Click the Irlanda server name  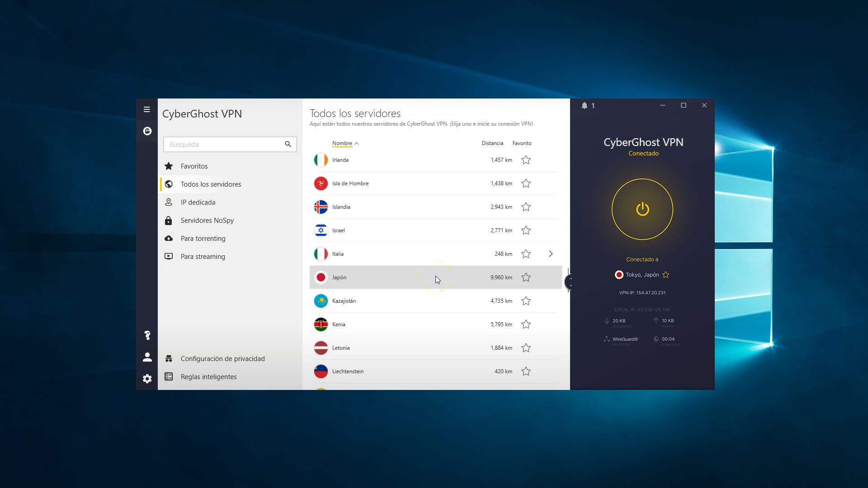tap(340, 160)
